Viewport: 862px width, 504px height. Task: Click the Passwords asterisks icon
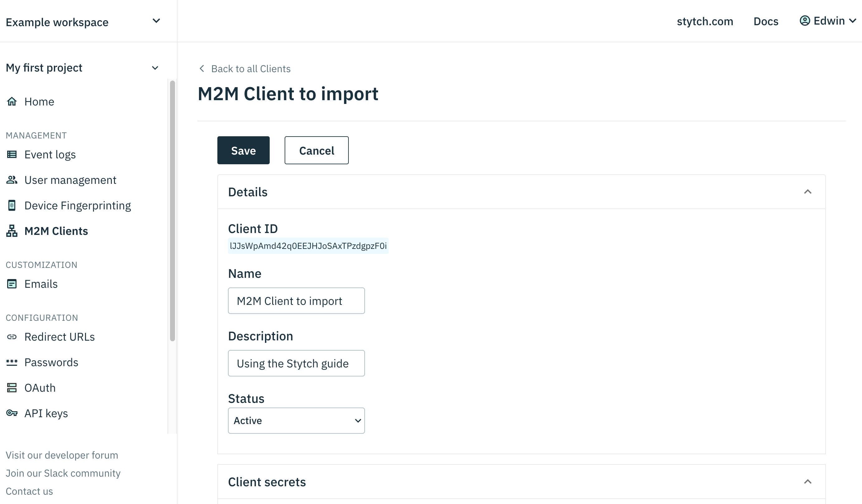pos(12,362)
